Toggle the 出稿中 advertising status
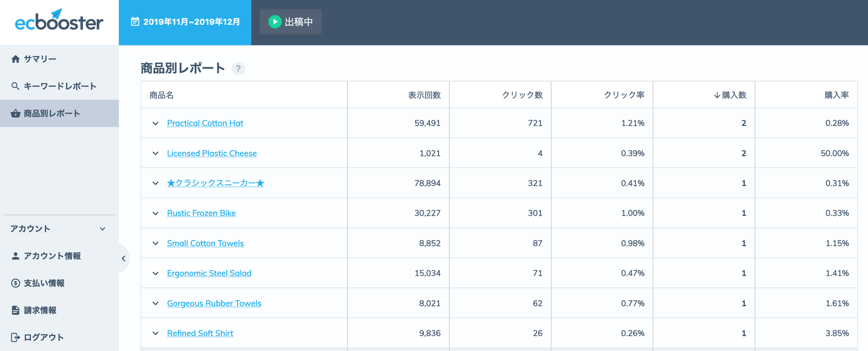 coord(290,22)
